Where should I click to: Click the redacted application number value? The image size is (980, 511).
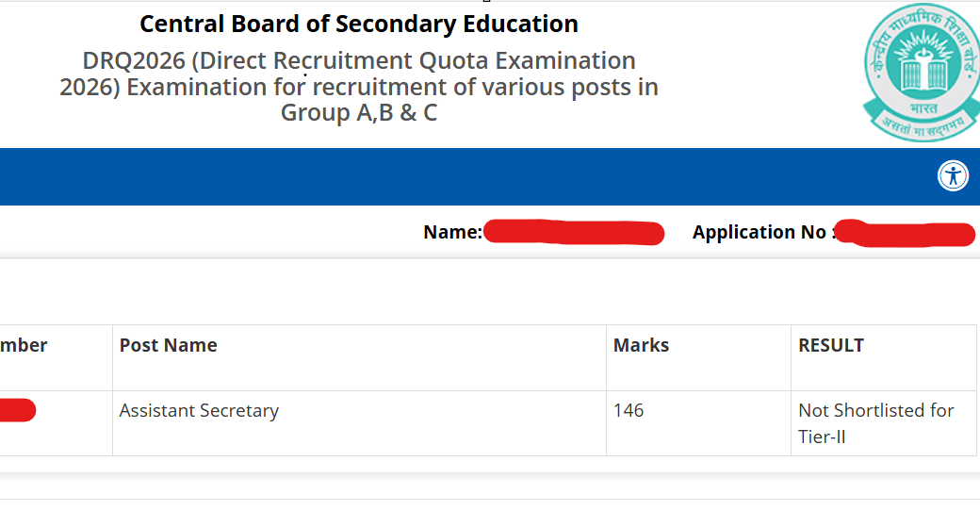pyautogui.click(x=905, y=233)
